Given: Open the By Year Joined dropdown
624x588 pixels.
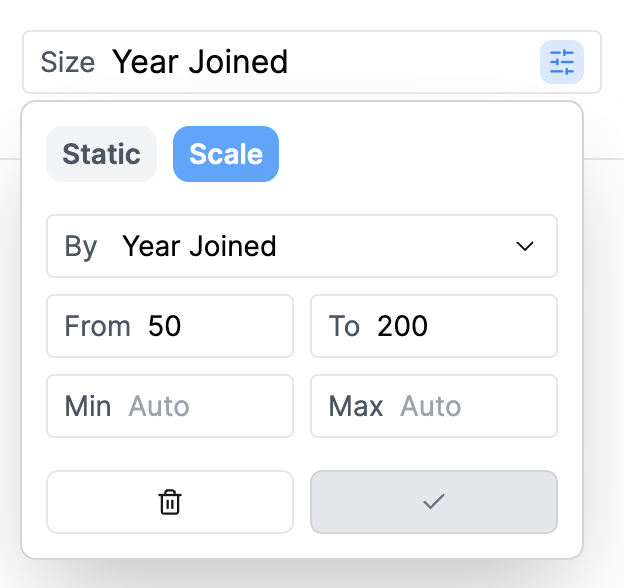Looking at the screenshot, I should 302,246.
